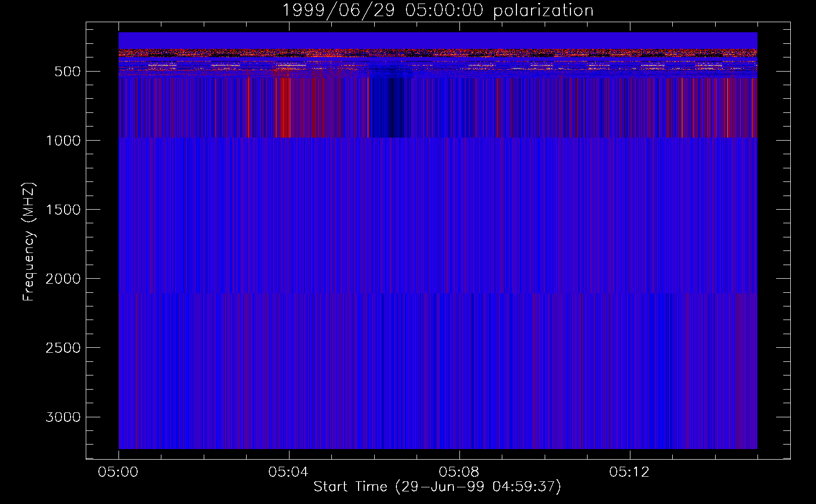Click the 1000 frequency tick label
The image size is (816, 504).
(63, 141)
